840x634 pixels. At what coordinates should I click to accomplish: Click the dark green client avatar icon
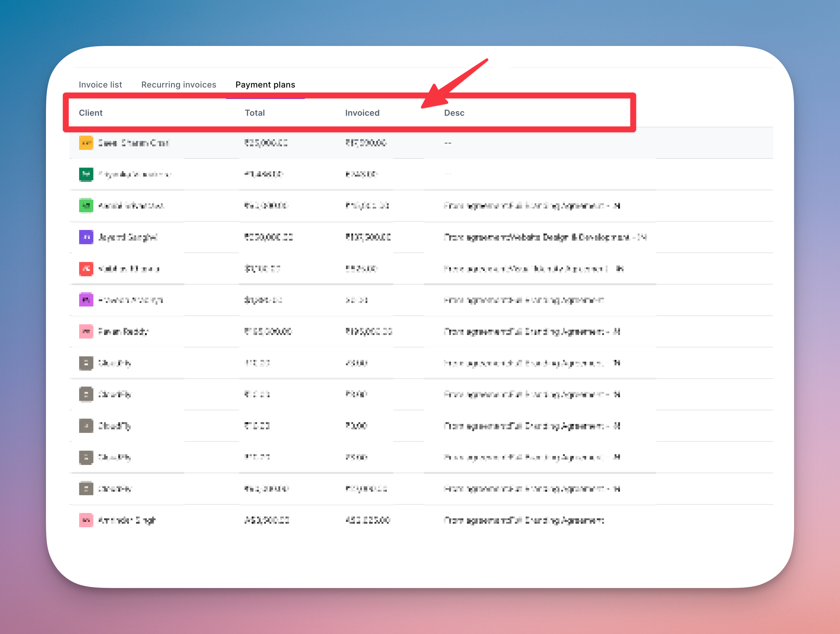point(86,174)
